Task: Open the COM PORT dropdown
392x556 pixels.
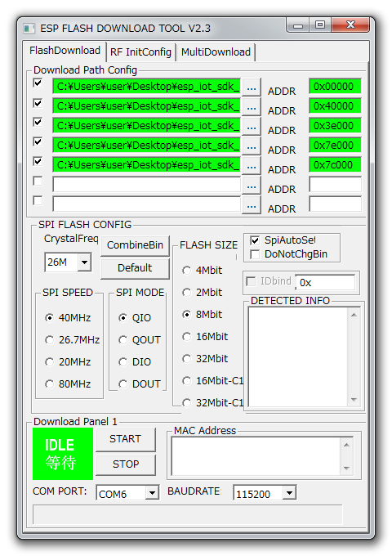Action: 152,493
